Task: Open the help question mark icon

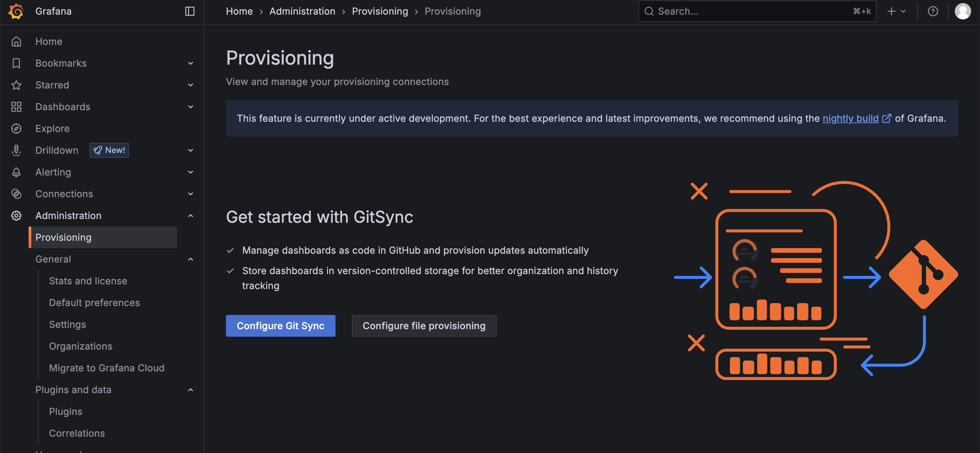Action: point(933,11)
